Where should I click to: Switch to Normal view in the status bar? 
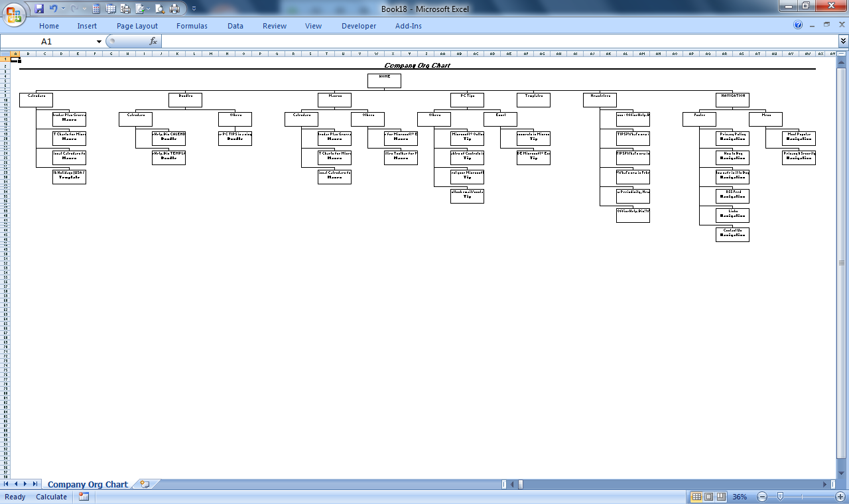pos(696,497)
